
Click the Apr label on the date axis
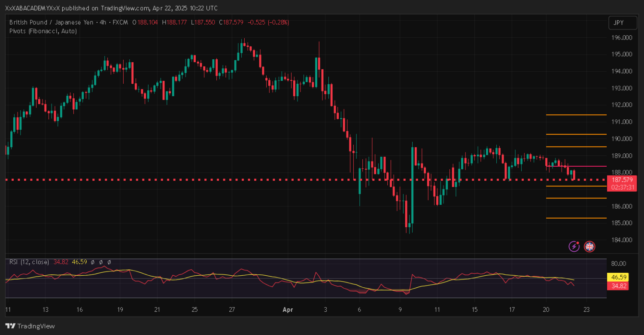(288, 309)
